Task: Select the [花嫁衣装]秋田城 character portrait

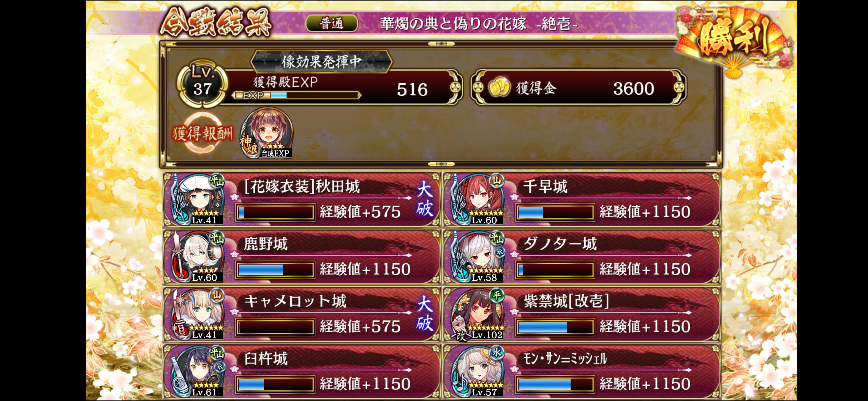Action: click(x=198, y=199)
